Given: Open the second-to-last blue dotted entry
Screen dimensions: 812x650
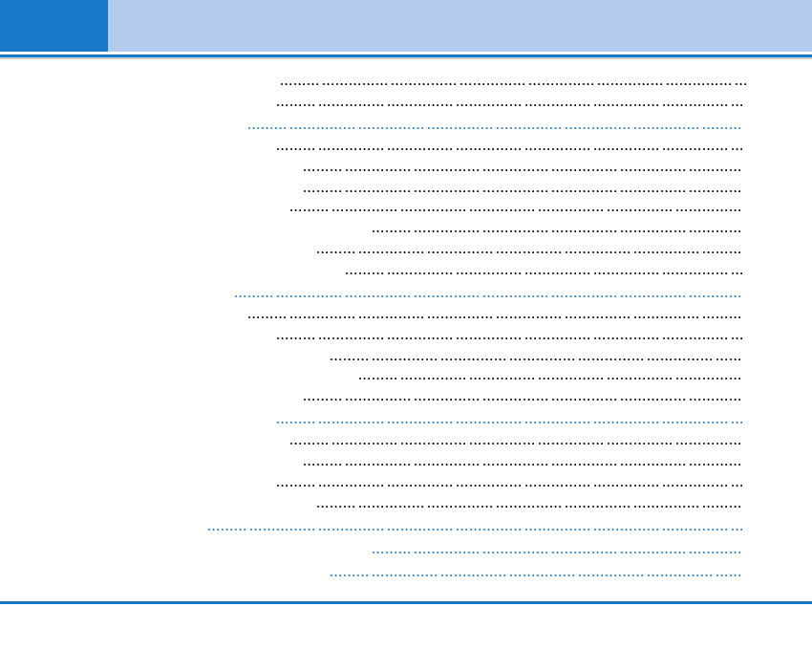Looking at the screenshot, I should click(556, 552).
